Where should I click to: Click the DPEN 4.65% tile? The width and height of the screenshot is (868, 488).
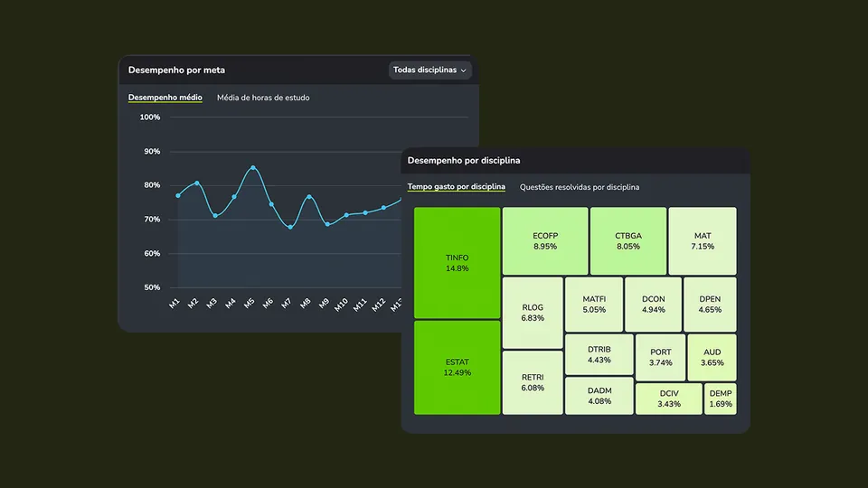(711, 305)
